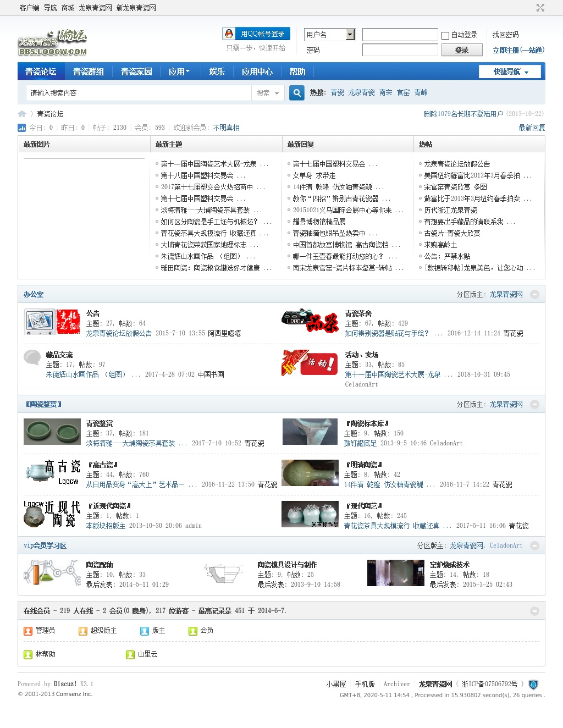Select the 青瓷论坛 navigation tab
Screen dimensions: 563x728
41,71
